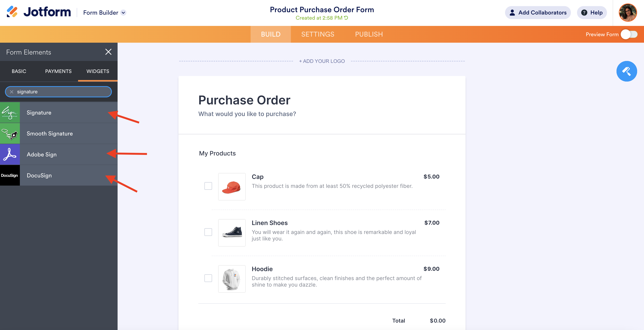
Task: Click the signature search field
Action: (62, 92)
